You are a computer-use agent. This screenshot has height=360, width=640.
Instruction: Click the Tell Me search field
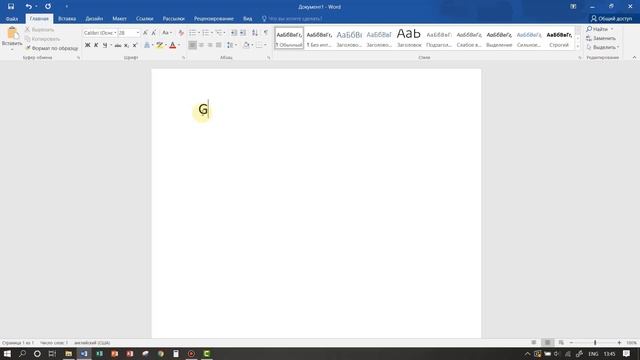click(292, 19)
